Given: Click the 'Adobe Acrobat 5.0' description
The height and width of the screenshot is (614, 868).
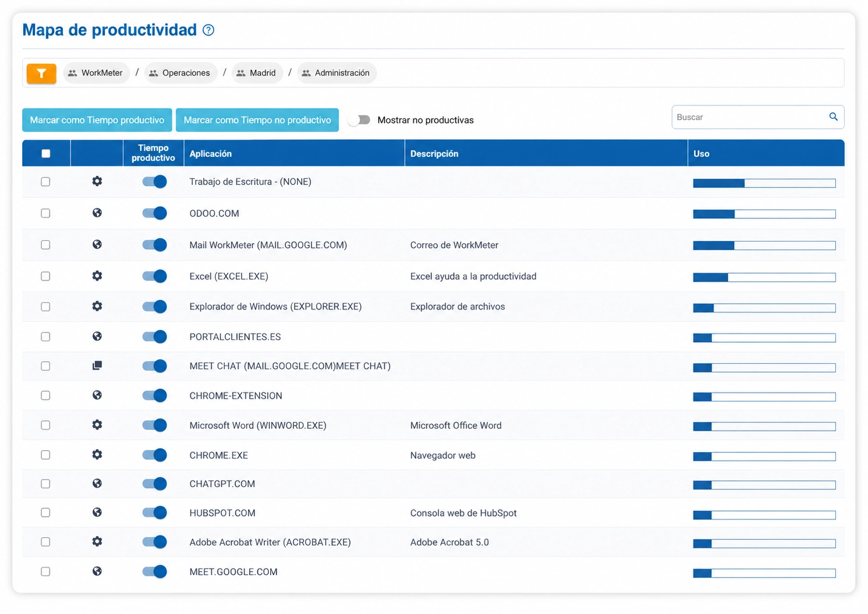Looking at the screenshot, I should 449,542.
